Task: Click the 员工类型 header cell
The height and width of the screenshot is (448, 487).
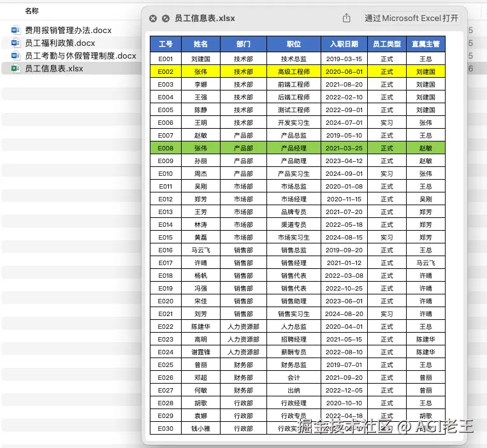Action: coord(387,44)
